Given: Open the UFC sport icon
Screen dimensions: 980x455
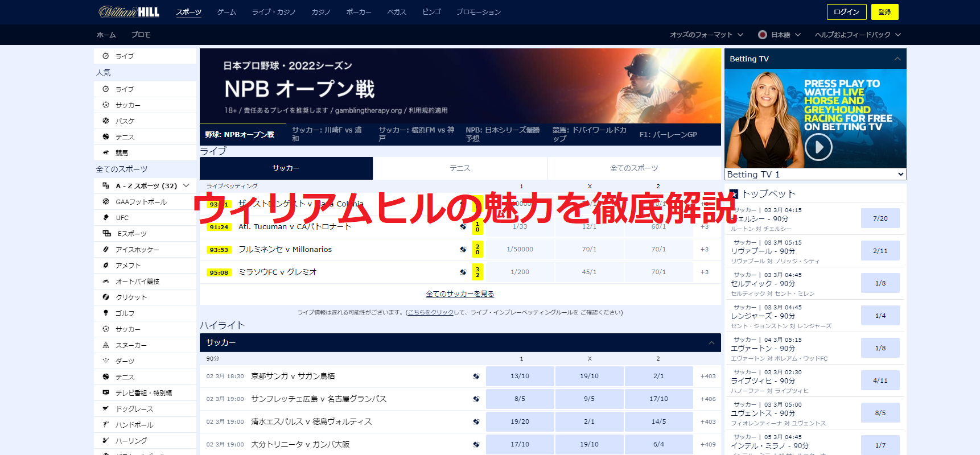Looking at the screenshot, I should 105,217.
